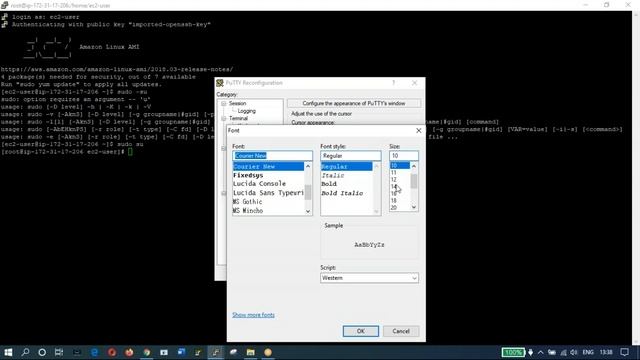
Task: Select size 10 in list
Action: [x=400, y=165]
